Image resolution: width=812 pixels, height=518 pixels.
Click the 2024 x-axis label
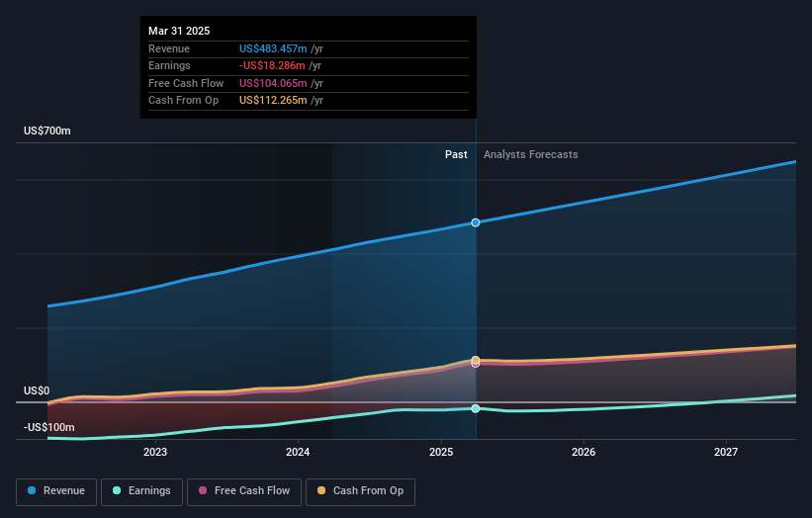298,453
